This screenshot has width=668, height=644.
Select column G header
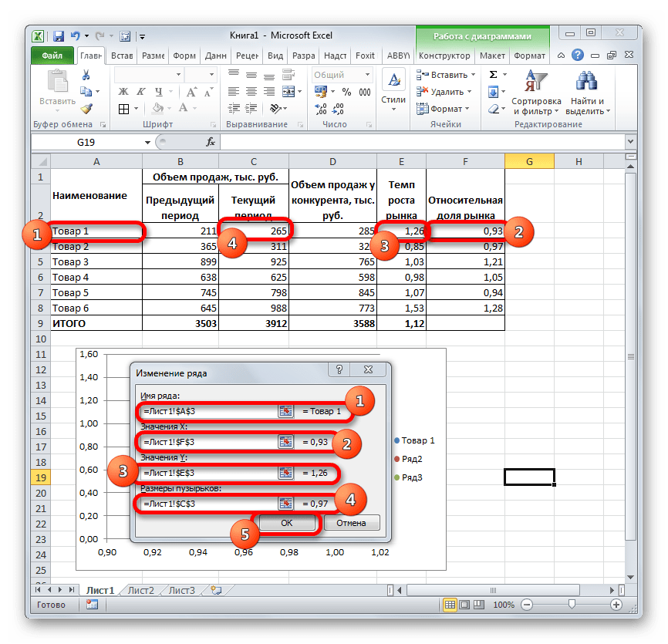(x=530, y=162)
